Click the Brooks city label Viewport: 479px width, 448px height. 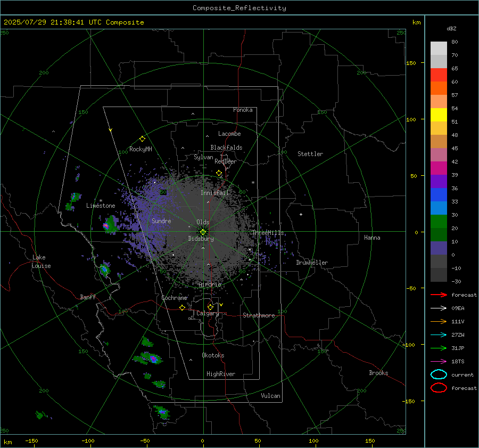tap(378, 373)
